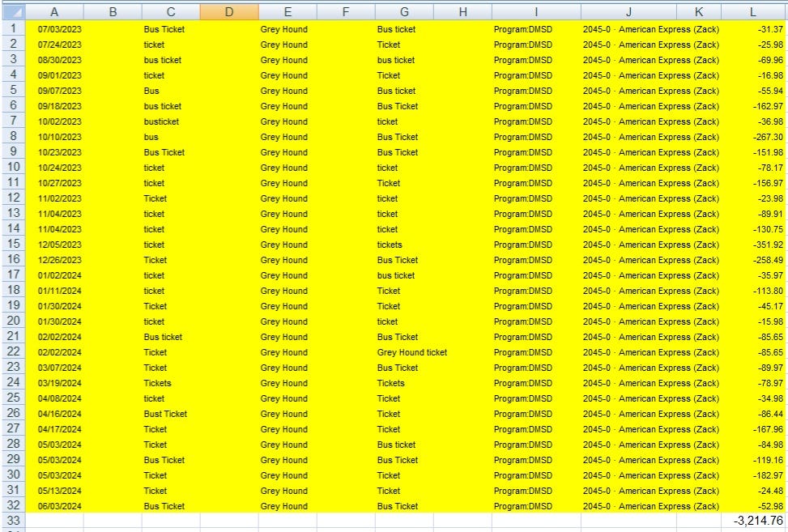
Task: Click 'American Express (Zack)' cell in row 16
Action: pos(651,260)
